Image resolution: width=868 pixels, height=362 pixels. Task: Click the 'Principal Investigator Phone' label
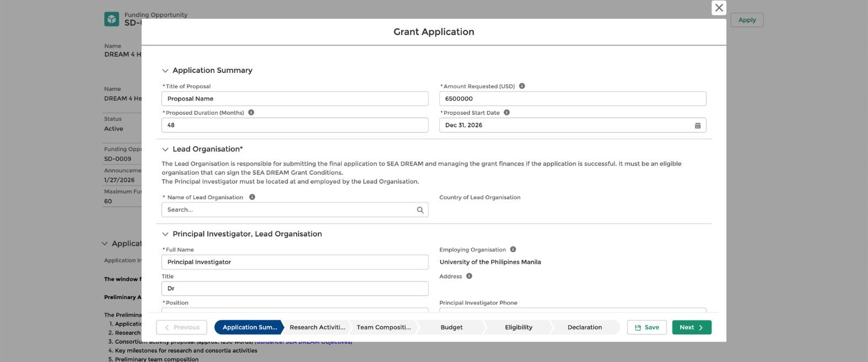(478, 302)
